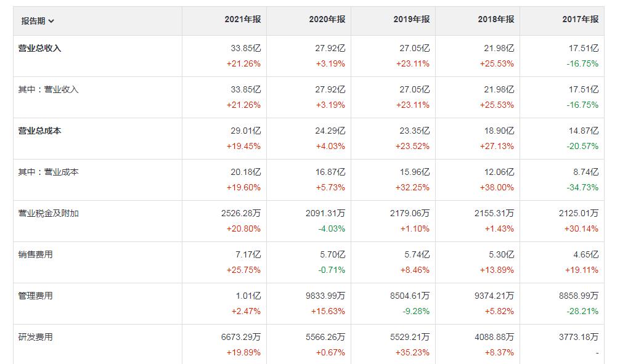The image size is (620, 364).
Task: Click the 研发费用 row label
Action: click(x=36, y=337)
